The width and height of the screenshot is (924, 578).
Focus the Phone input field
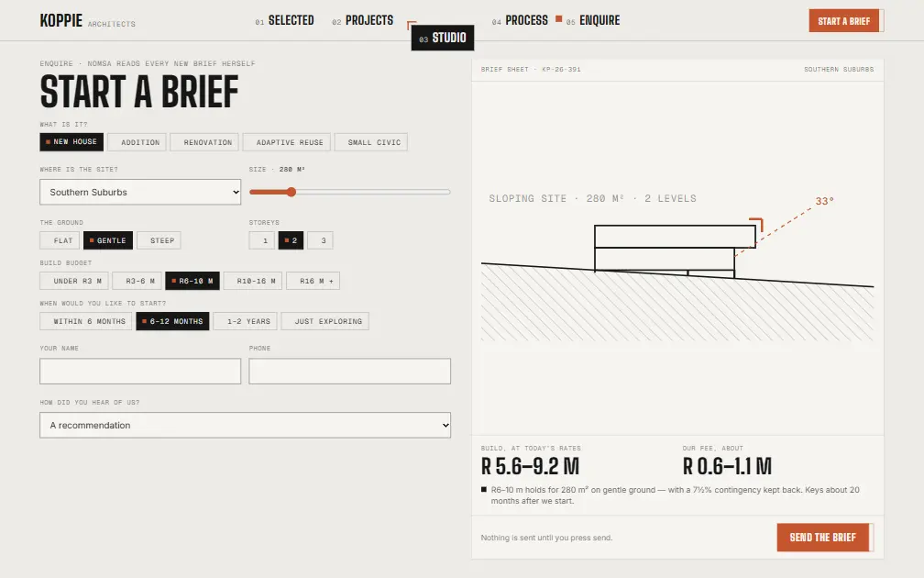pos(349,371)
